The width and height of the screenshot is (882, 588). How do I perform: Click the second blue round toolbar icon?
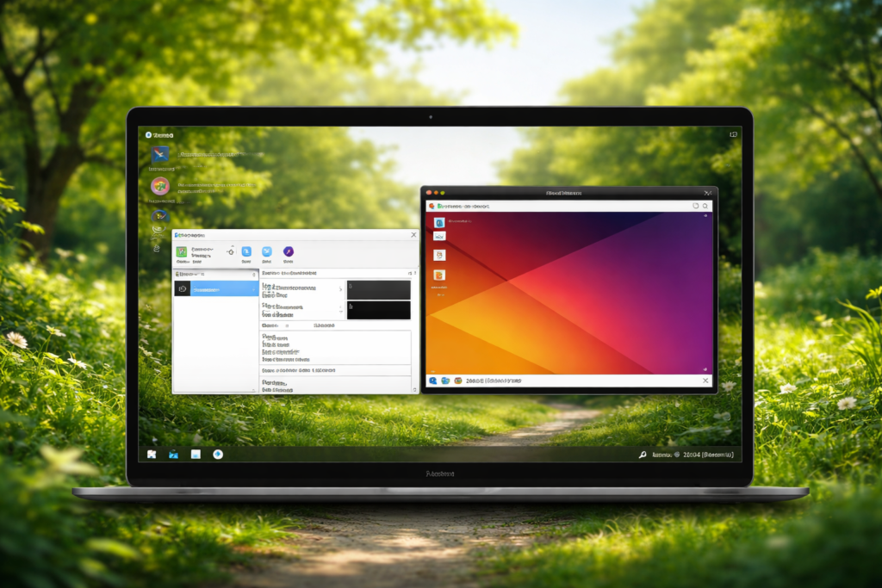coord(266,252)
